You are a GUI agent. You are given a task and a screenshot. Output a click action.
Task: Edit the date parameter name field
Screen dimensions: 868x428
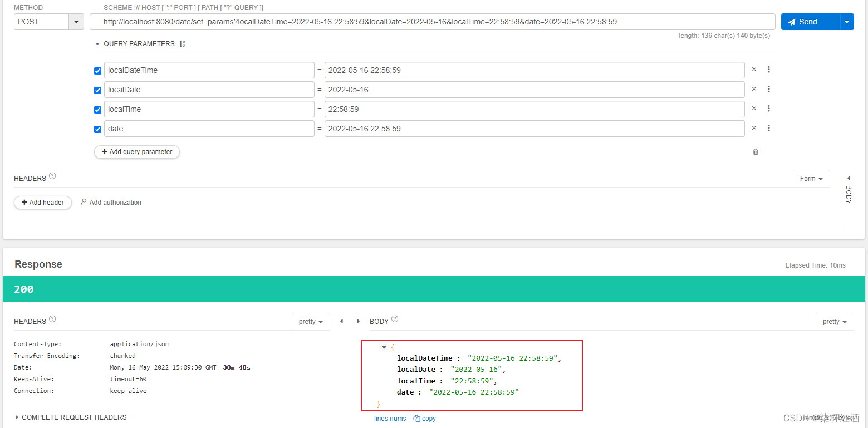[209, 129]
